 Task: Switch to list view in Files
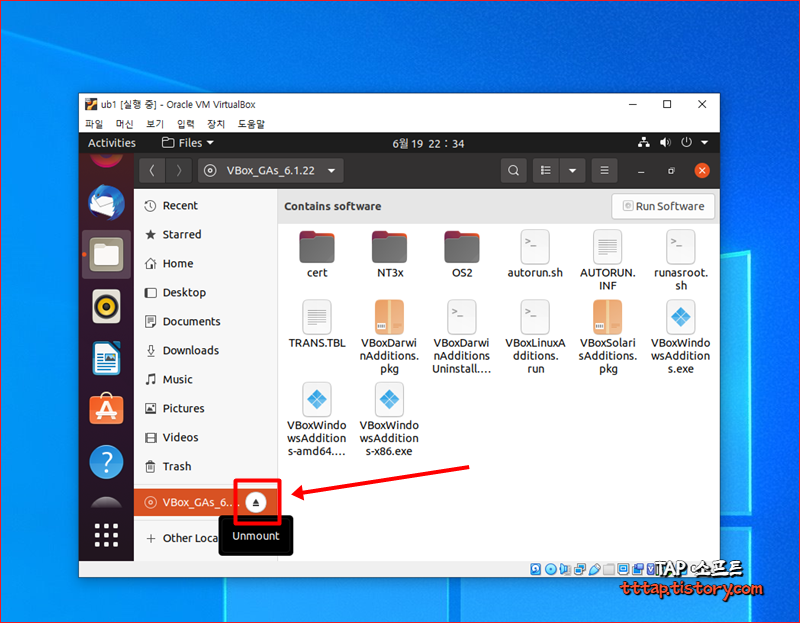546,170
